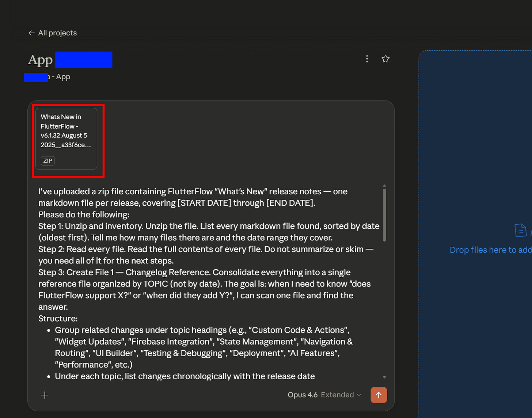The image size is (532, 418).
Task: Click the scroll-up arrow of the prompt box
Action: click(384, 186)
